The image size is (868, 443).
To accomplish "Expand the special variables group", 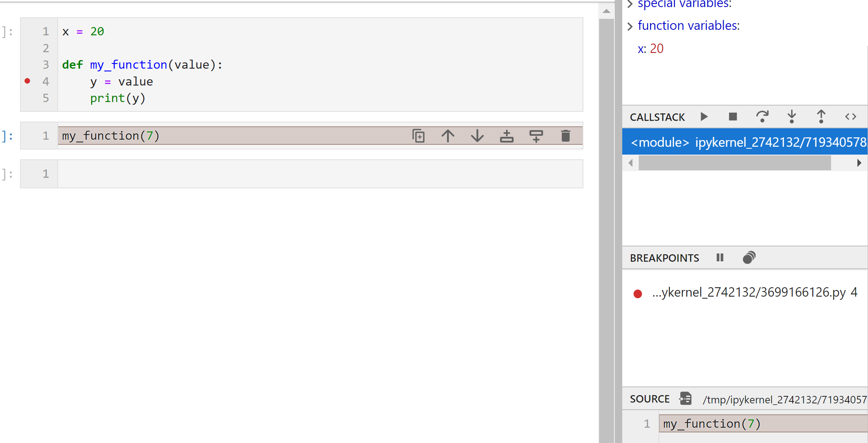I will [630, 4].
